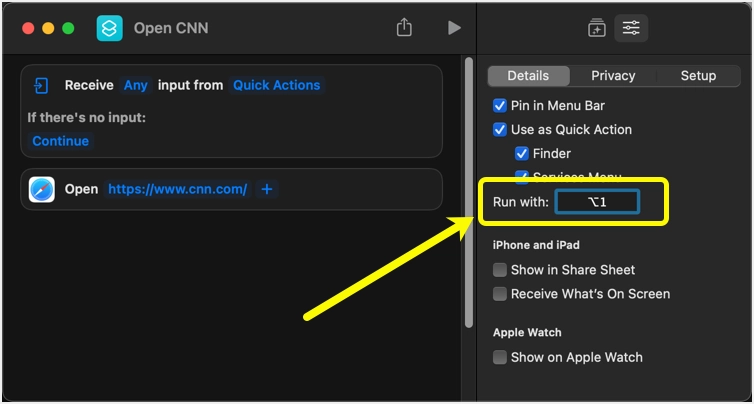Enable Show on Apple Watch

500,357
